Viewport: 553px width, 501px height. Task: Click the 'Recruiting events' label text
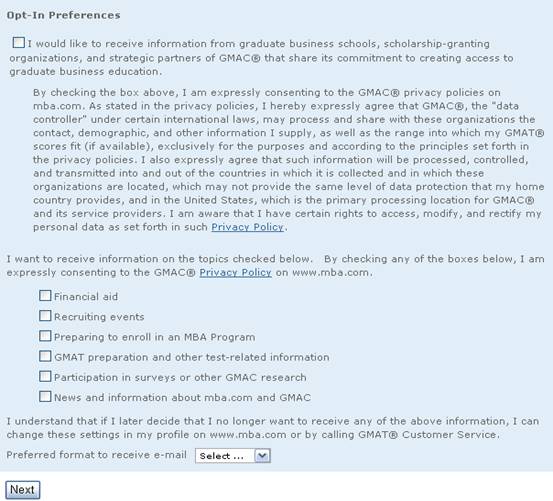tap(99, 317)
